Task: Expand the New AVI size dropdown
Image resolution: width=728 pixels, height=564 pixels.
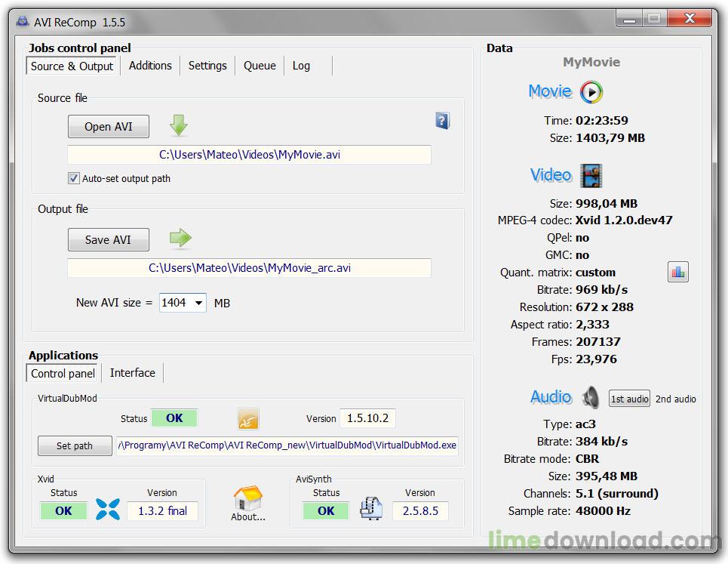Action: click(x=198, y=303)
